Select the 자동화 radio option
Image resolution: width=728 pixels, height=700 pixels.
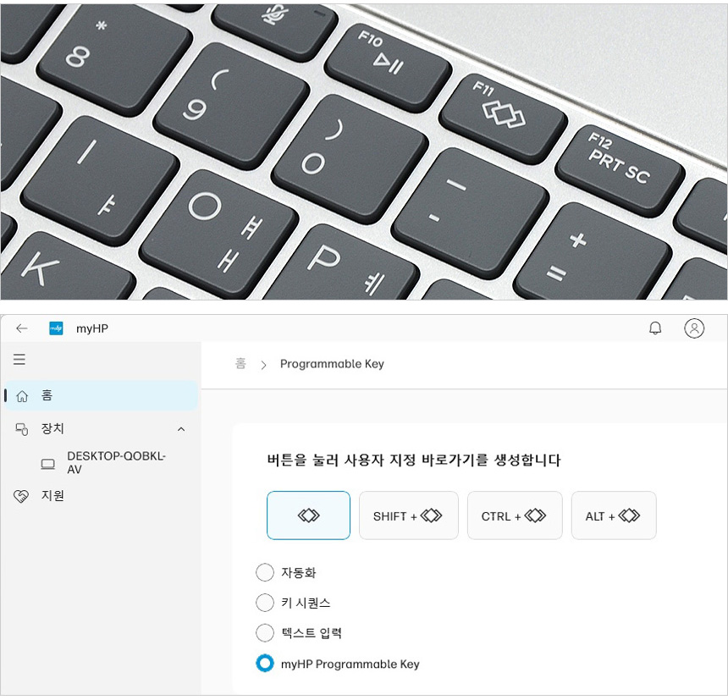tap(265, 572)
